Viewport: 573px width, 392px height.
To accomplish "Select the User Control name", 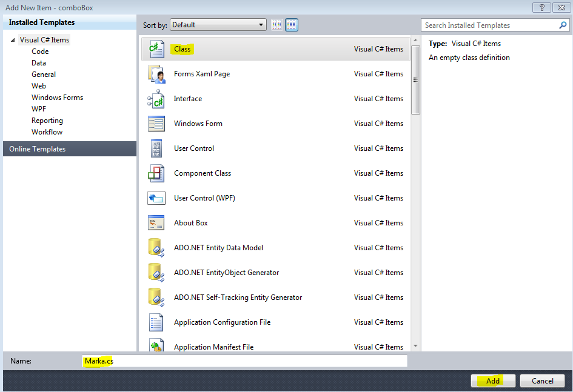I will coord(193,148).
